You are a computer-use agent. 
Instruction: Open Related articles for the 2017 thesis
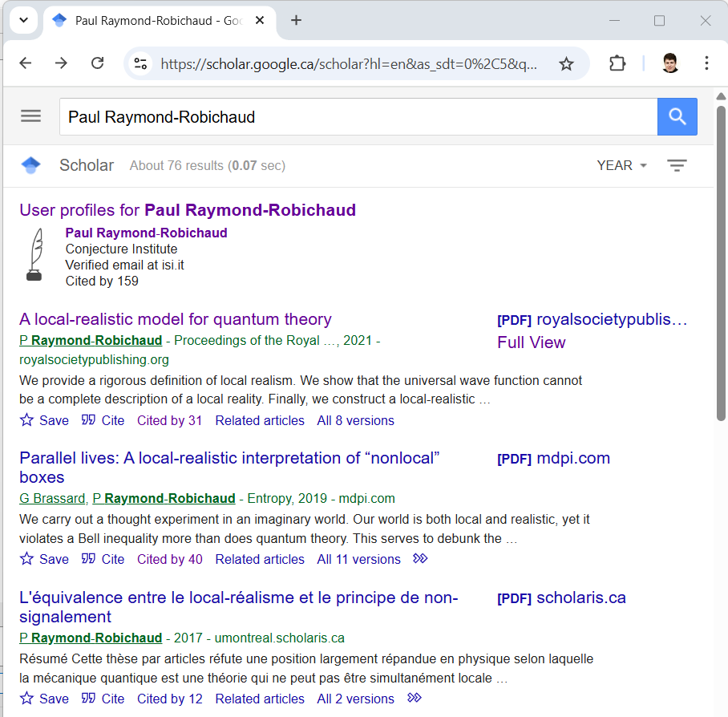(260, 699)
